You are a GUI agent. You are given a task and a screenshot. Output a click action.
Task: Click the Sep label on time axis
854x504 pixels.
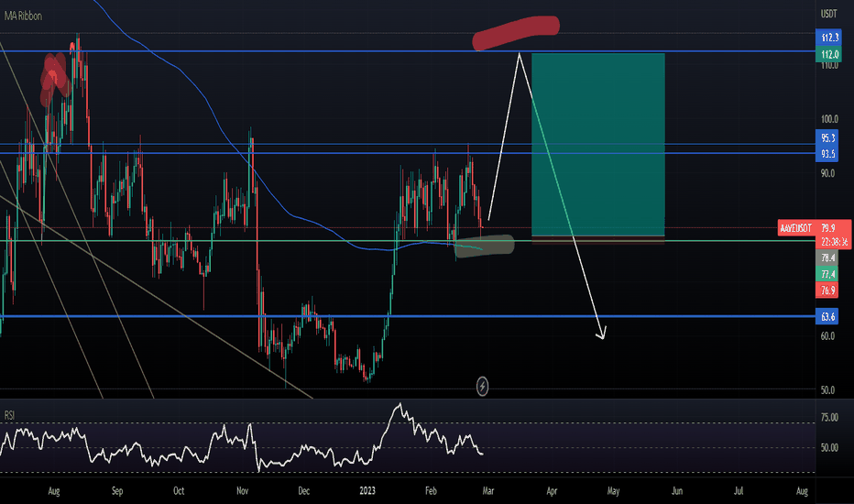click(117, 491)
